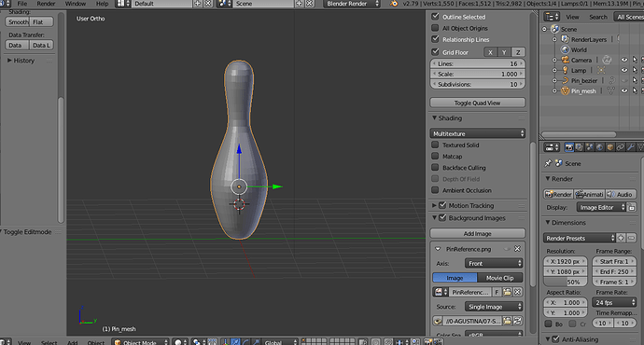Click the outliner editor type icon
644x345 pixels.
click(x=552, y=17)
